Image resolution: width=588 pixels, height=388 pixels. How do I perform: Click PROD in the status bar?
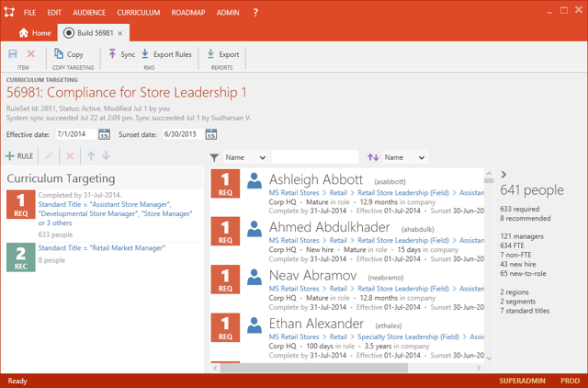tap(570, 381)
